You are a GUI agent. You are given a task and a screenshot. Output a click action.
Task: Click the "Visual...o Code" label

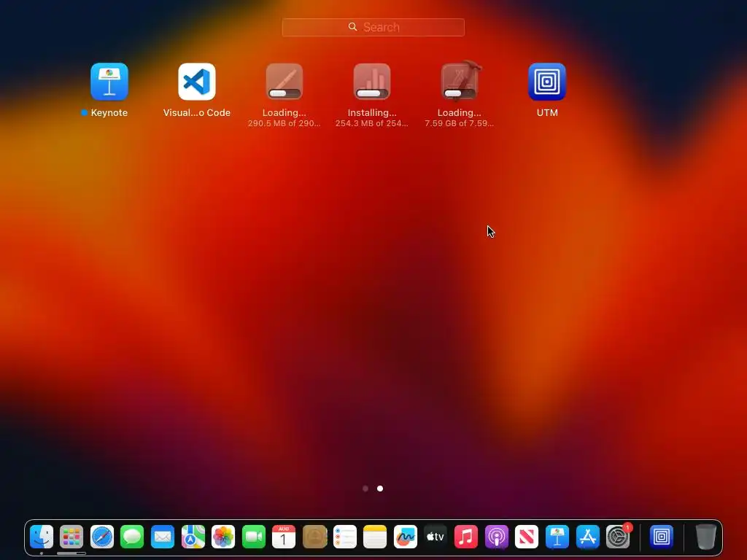197,113
